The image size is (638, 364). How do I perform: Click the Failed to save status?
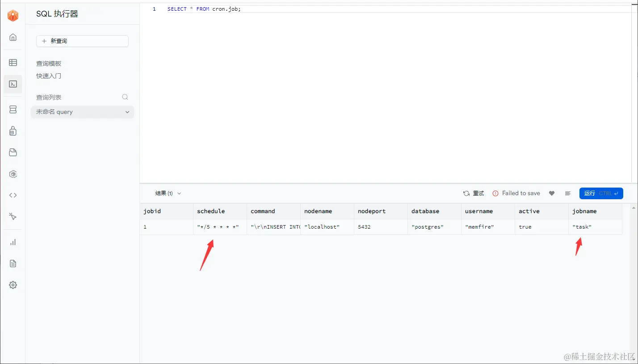click(516, 193)
